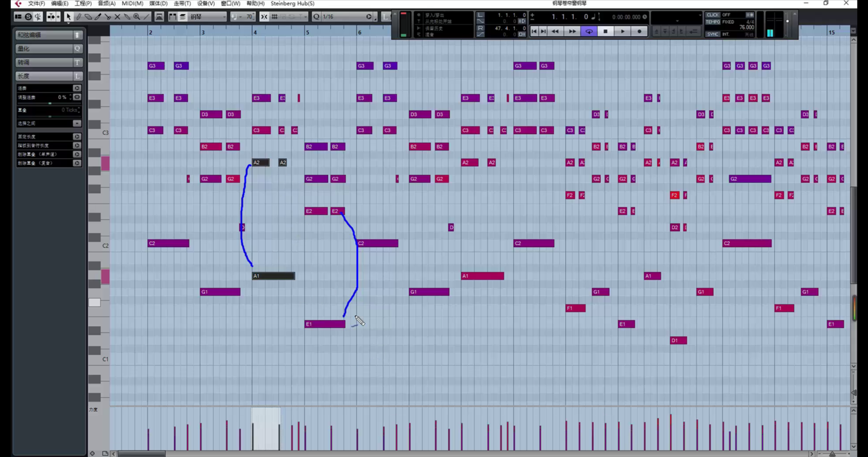Toggle Auto-Scroll button
This screenshot has width=868, height=457.
pyautogui.click(x=51, y=17)
